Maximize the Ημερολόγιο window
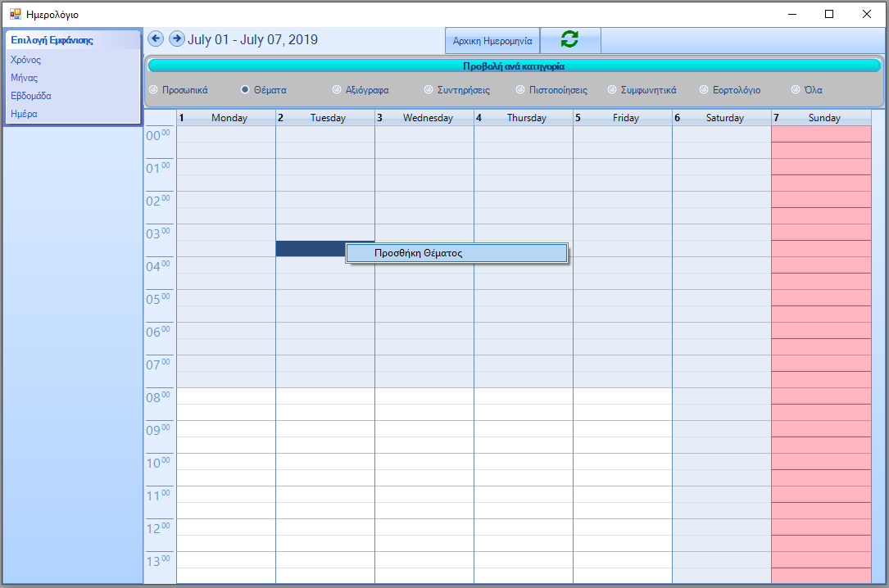889x588 pixels. (829, 14)
